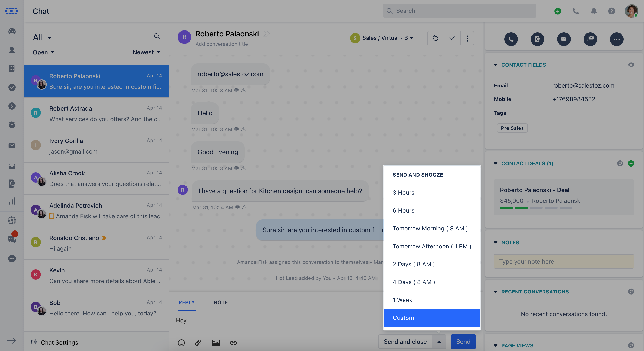Select Custom snooze option

432,318
